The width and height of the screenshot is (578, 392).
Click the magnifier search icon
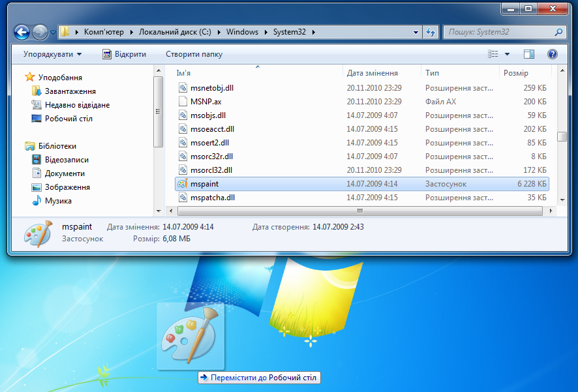[x=559, y=32]
